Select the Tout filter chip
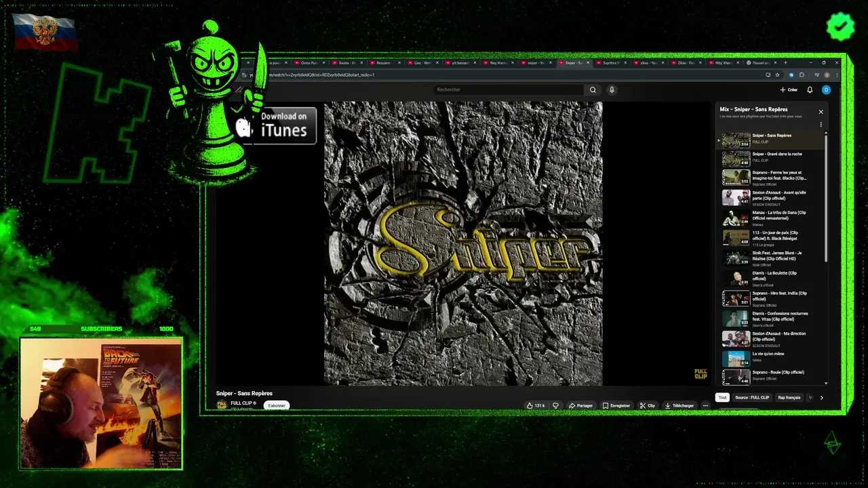The image size is (868, 488). [722, 397]
